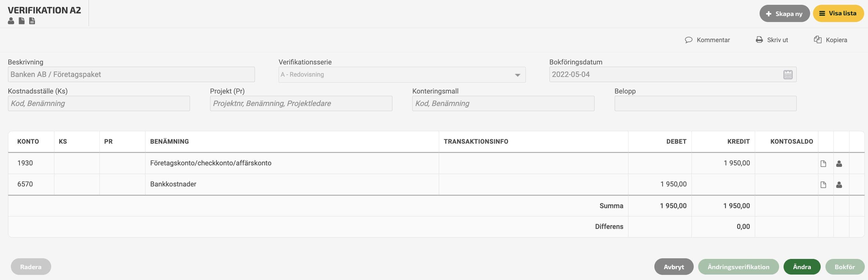Click the blank document icon under Verifikation A2 title
The image size is (868, 280).
tap(21, 21)
